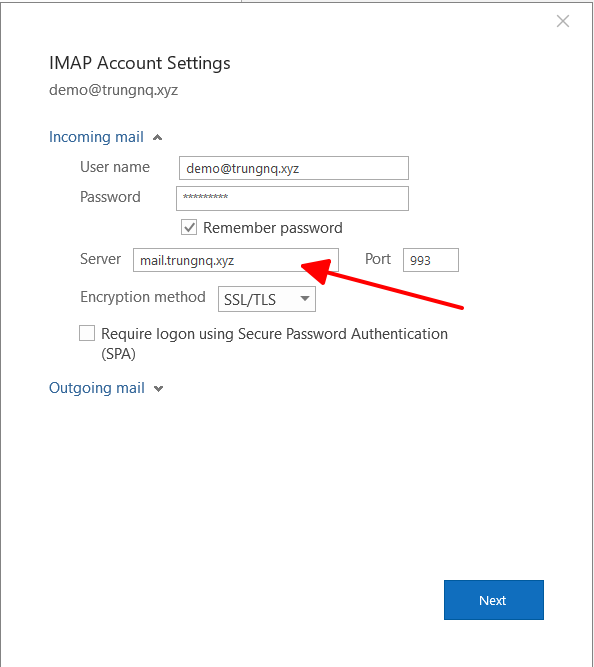
Task: Click the Next button
Action: point(494,600)
